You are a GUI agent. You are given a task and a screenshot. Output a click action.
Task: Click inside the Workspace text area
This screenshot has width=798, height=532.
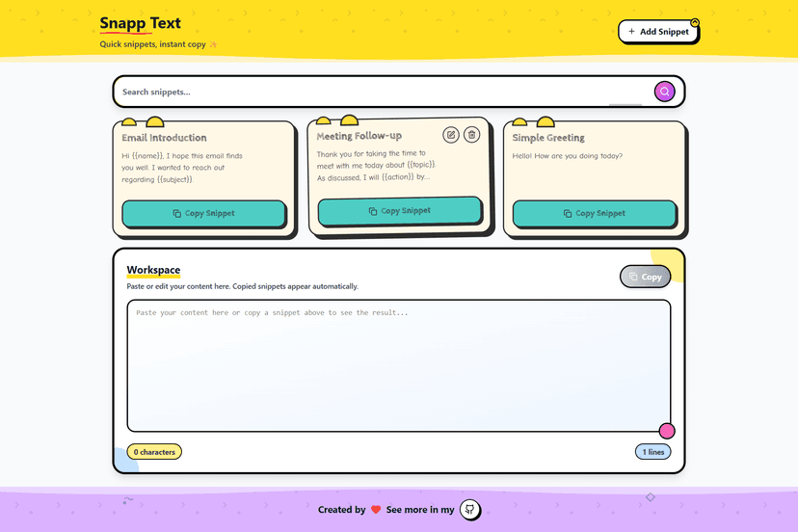[x=398, y=365]
